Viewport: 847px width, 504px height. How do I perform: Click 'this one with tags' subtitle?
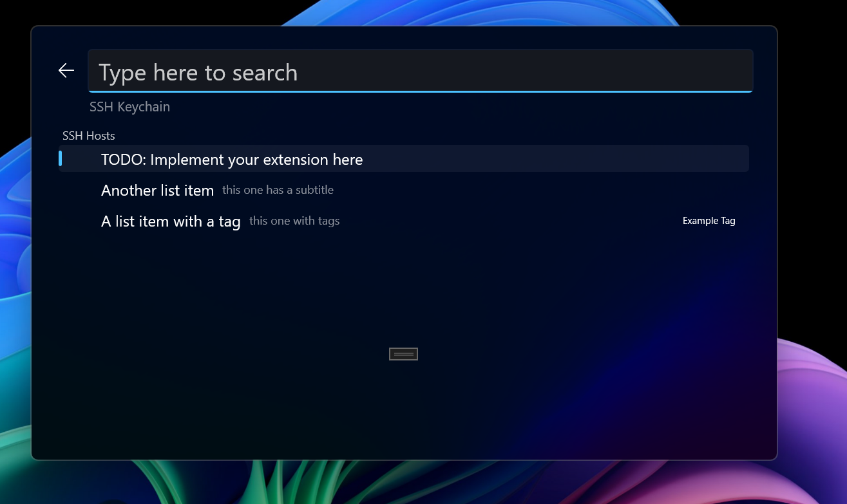click(294, 221)
